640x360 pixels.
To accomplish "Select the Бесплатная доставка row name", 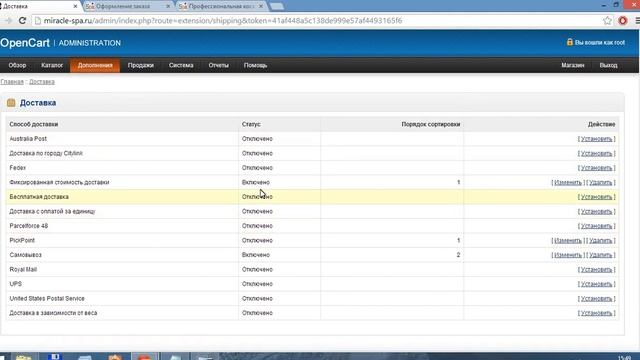I will [39, 197].
